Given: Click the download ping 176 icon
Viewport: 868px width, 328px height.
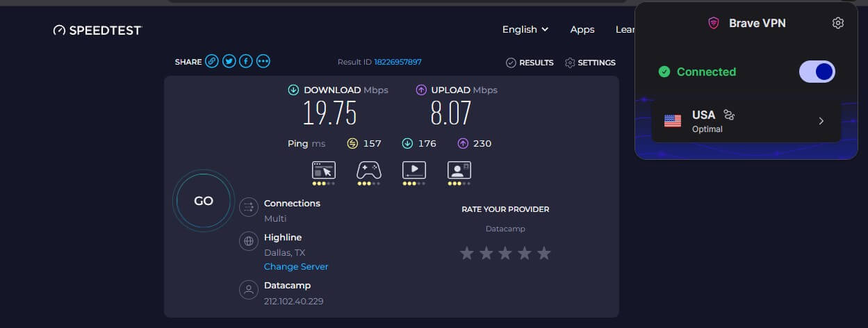Looking at the screenshot, I should click(407, 143).
